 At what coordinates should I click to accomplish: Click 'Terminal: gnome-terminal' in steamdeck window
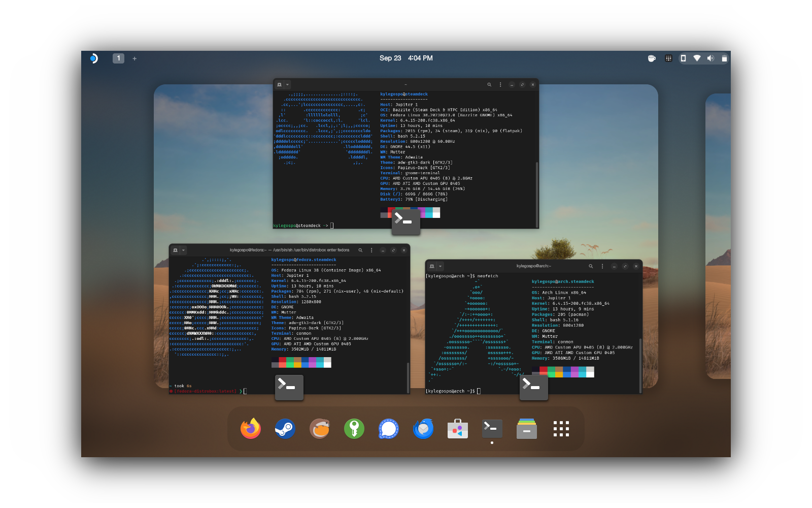point(410,173)
